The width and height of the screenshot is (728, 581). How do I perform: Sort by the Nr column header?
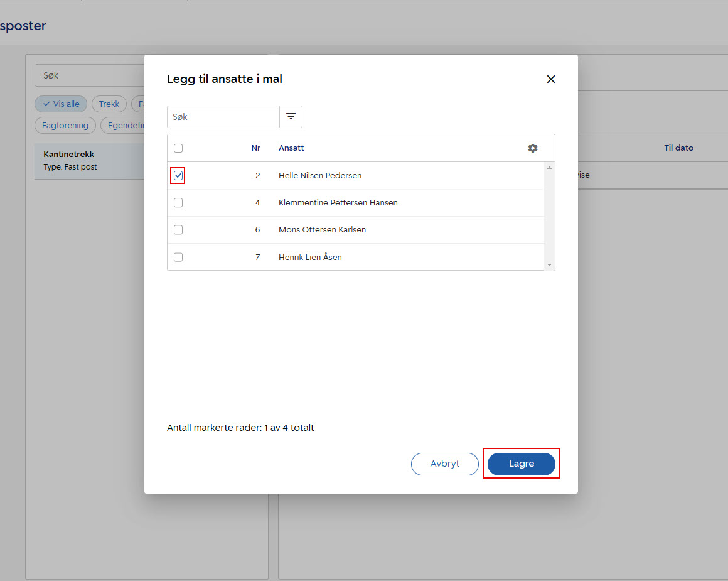(x=255, y=148)
